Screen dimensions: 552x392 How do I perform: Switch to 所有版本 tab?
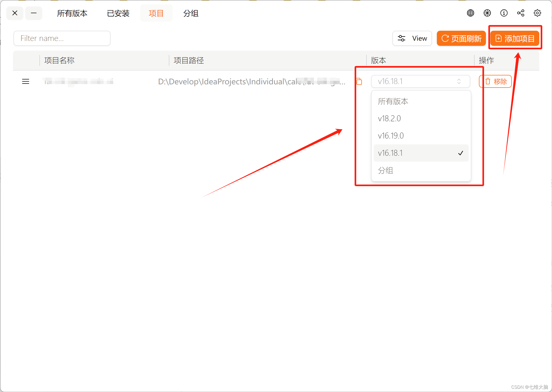tap(72, 13)
